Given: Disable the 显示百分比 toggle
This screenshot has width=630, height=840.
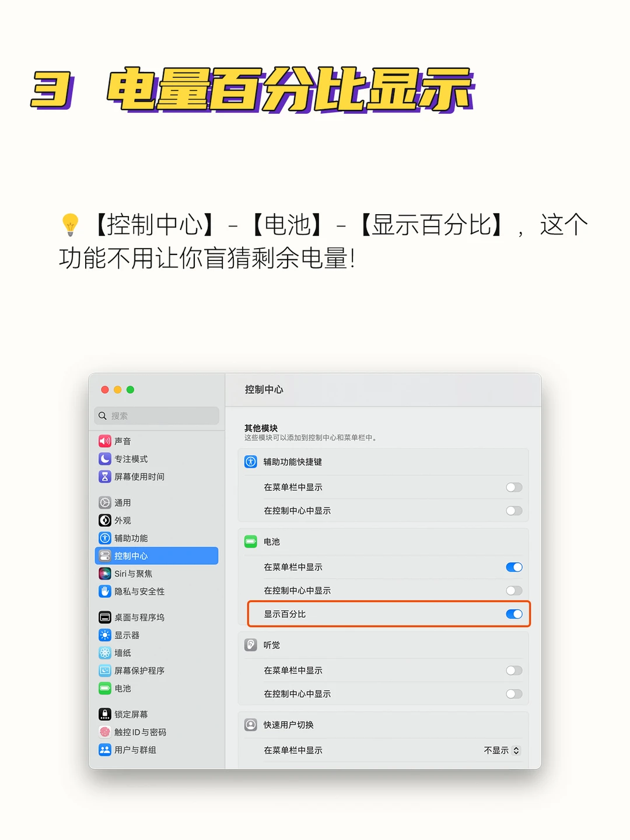Looking at the screenshot, I should coord(514,614).
